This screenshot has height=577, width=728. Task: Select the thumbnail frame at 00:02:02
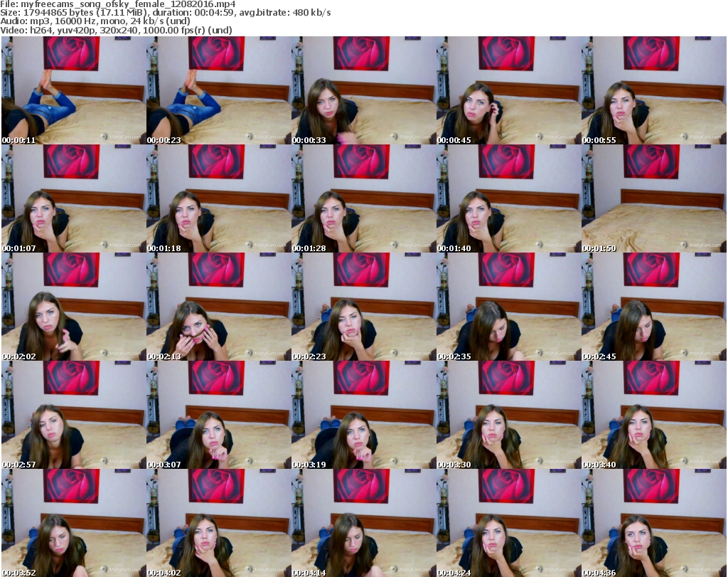73,307
